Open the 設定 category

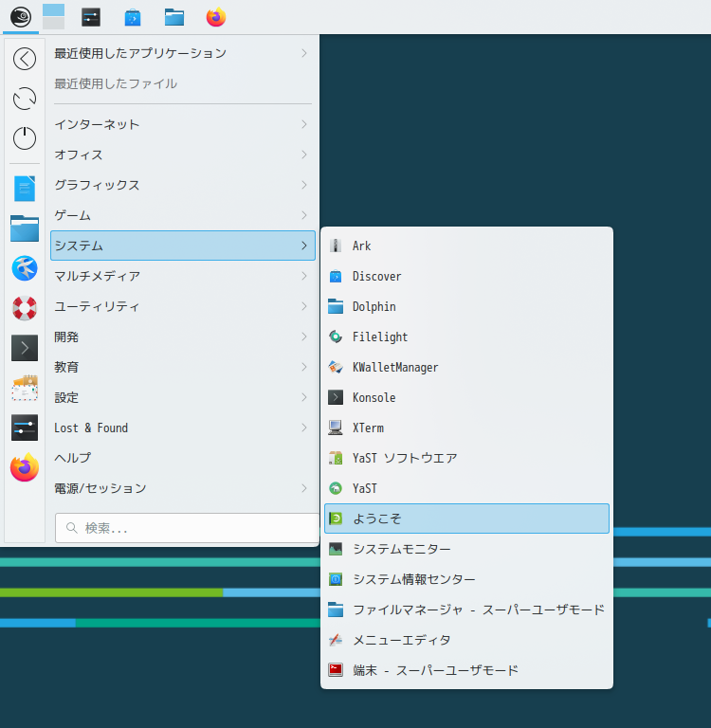pos(183,397)
